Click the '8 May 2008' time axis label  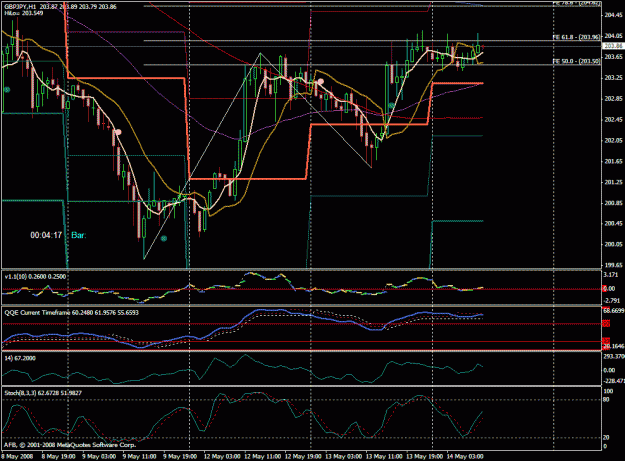tap(17, 456)
